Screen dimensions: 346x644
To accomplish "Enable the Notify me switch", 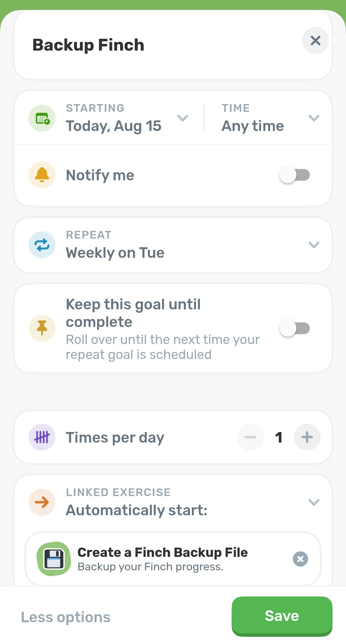I will coord(295,175).
